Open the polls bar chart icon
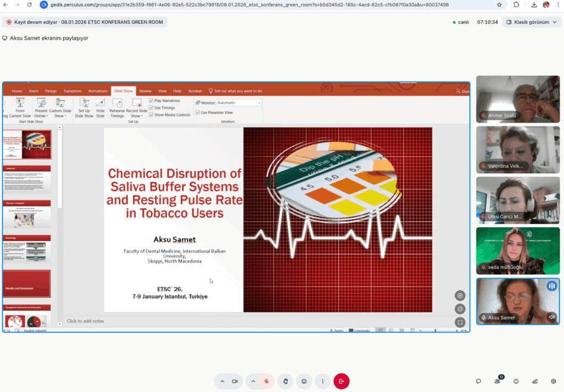Image resolution: width=564 pixels, height=392 pixels. (535, 381)
